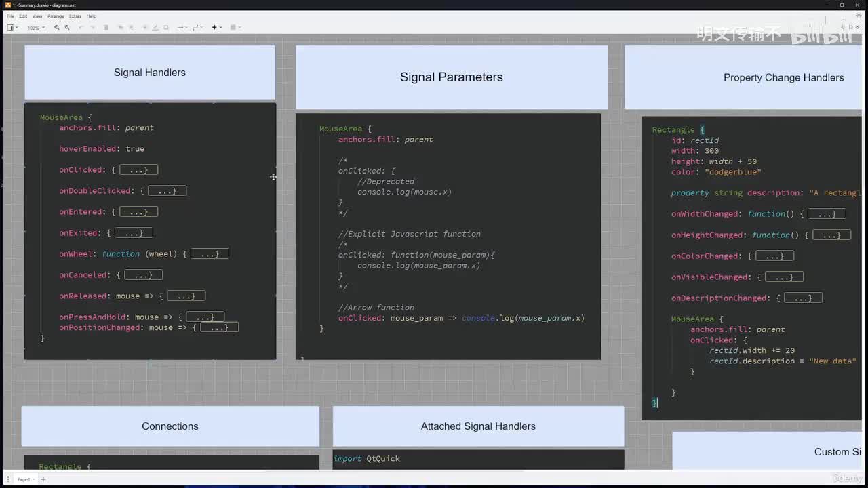
Task: Click the '//Explicit Javascript function' comment
Action: (x=410, y=234)
